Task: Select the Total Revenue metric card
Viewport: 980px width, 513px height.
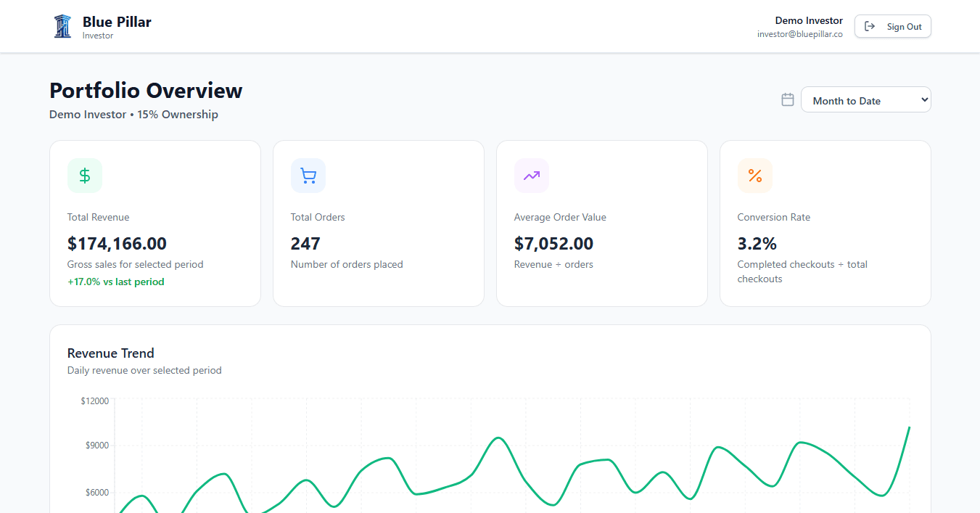Action: [155, 223]
